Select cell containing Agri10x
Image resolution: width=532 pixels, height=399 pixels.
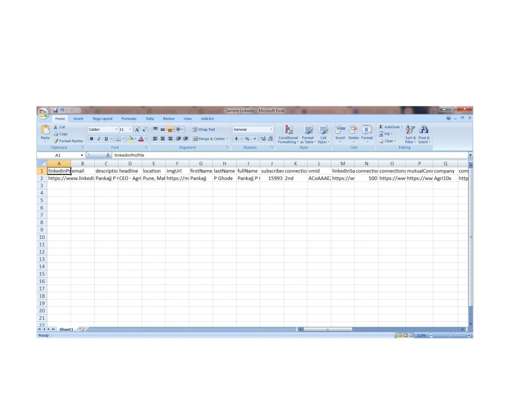tap(445, 178)
